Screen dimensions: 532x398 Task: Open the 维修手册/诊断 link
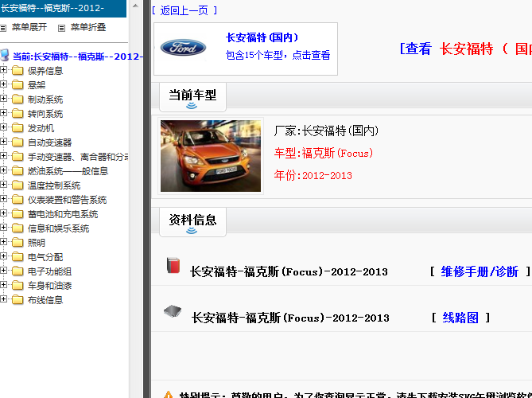pyautogui.click(x=480, y=271)
